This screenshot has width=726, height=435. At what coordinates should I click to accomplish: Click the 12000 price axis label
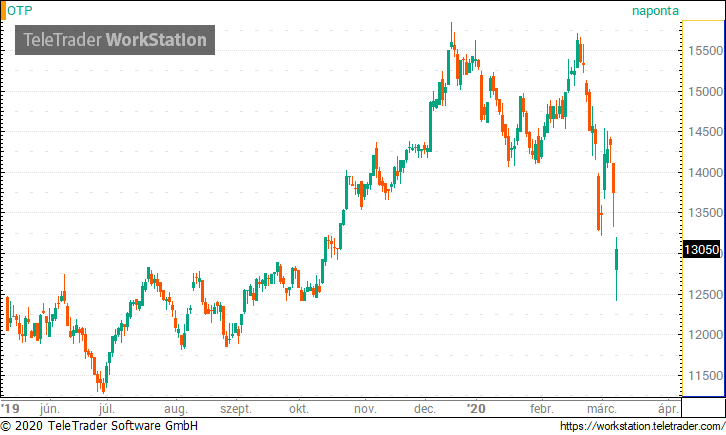705,335
